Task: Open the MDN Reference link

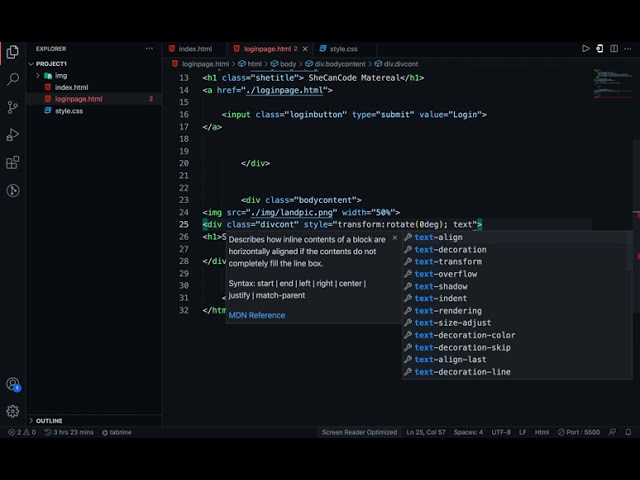Action: (257, 315)
